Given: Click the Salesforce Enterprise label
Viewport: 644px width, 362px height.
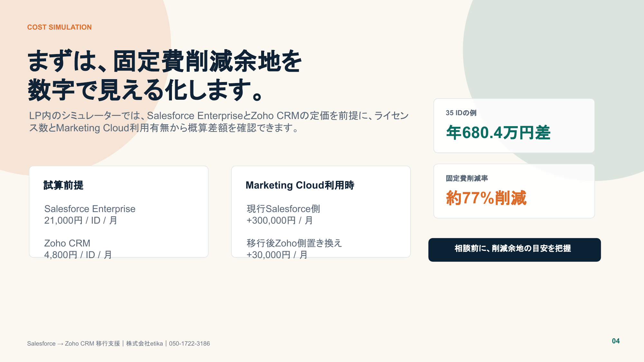Looking at the screenshot, I should click(x=90, y=209).
